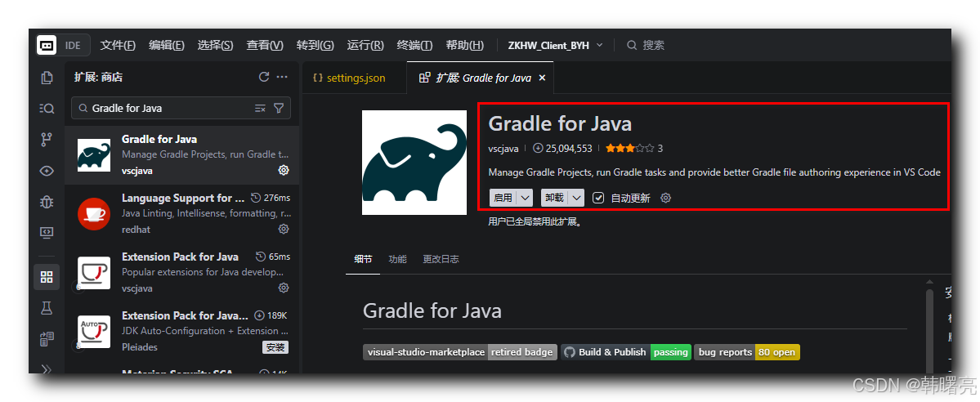This screenshot has width=980, height=402.
Task: Select Extension Pack for Java by Pleiades
Action: pos(182,332)
